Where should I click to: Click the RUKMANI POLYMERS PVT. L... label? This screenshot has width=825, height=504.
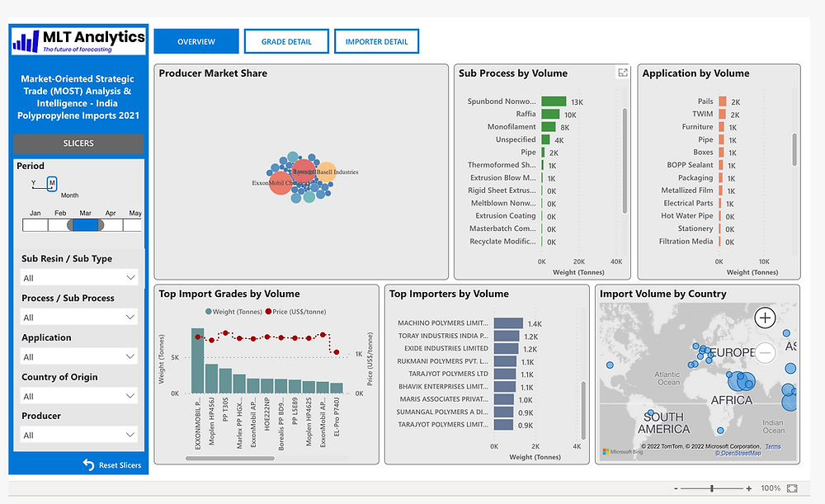442,361
